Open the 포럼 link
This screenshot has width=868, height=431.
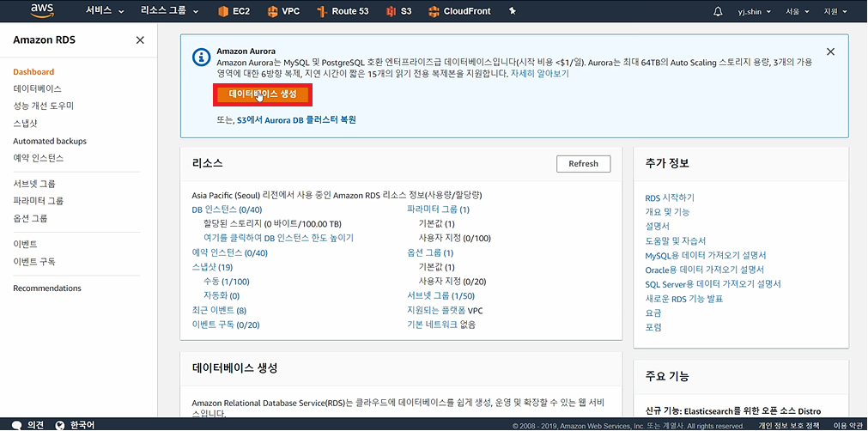tap(653, 327)
